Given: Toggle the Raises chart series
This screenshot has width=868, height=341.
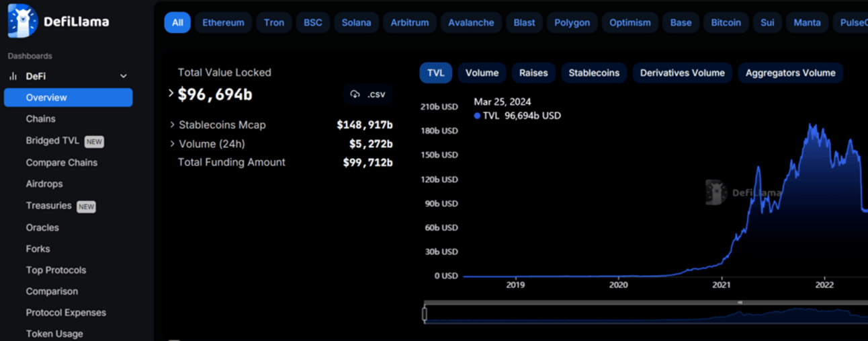Looking at the screenshot, I should click(x=533, y=73).
